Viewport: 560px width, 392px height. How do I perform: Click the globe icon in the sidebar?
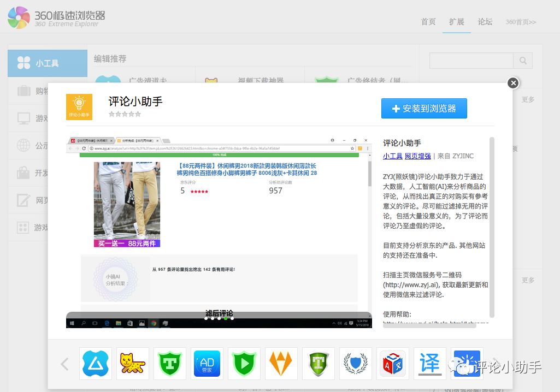pos(23,145)
